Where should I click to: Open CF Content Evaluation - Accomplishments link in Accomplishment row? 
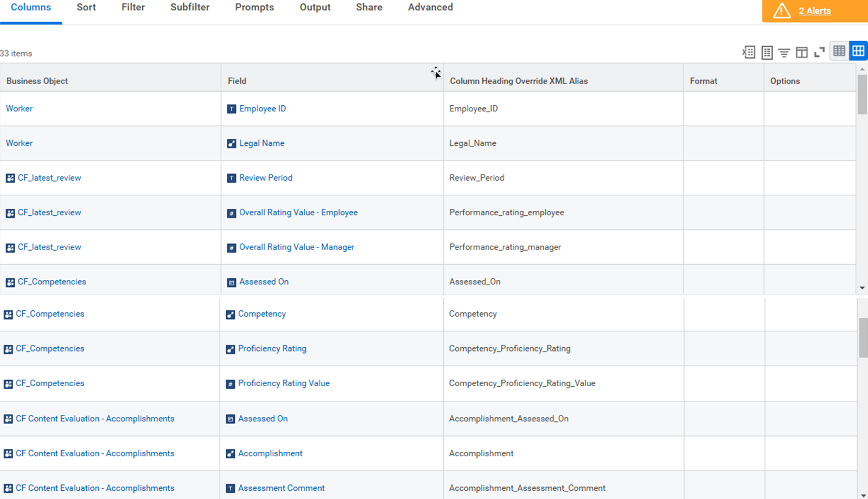tap(95, 453)
